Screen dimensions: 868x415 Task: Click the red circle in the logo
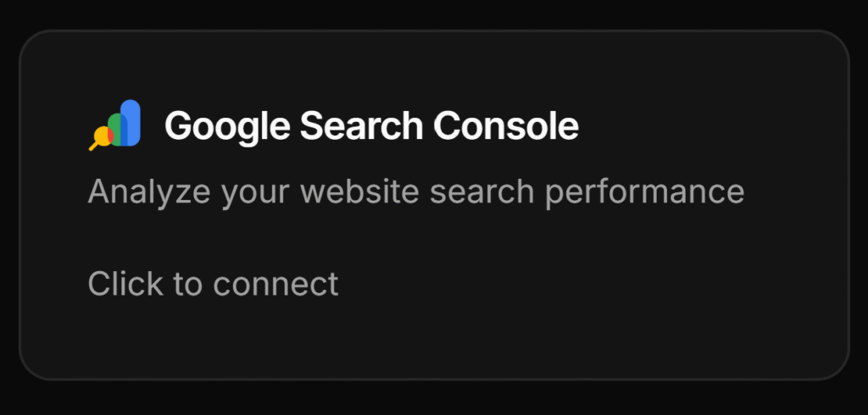pos(109,134)
